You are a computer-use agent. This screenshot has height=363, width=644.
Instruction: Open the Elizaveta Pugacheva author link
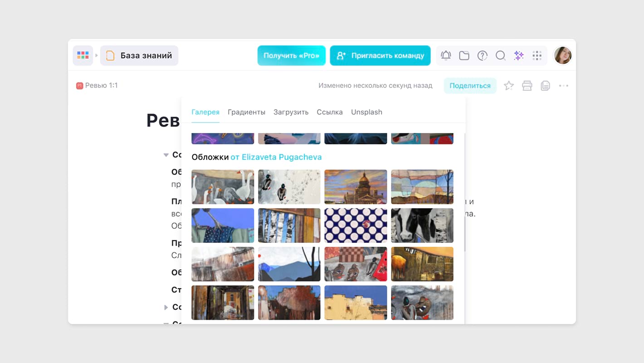coord(276,157)
